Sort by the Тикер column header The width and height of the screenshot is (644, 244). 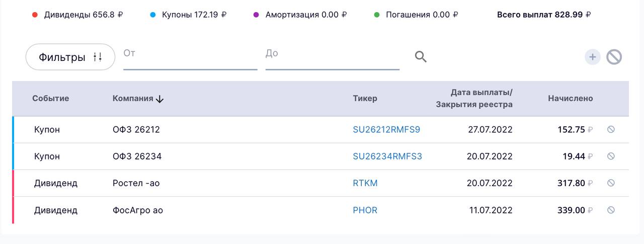[365, 99]
